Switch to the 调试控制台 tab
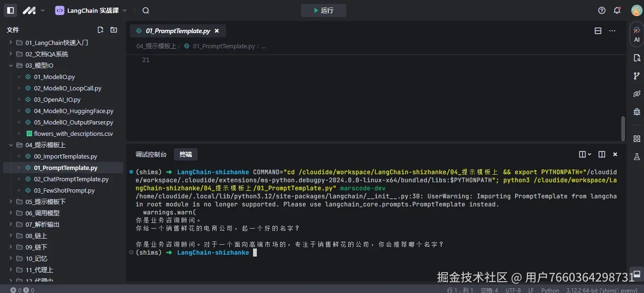The width and height of the screenshot is (644, 293). tap(151, 154)
